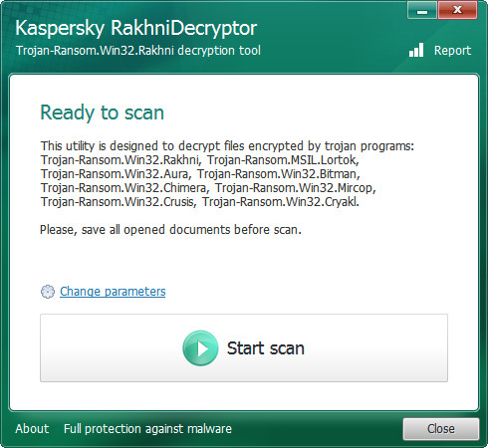Open Full protection against malware link
Viewport: 488px width, 448px height.
point(147,429)
